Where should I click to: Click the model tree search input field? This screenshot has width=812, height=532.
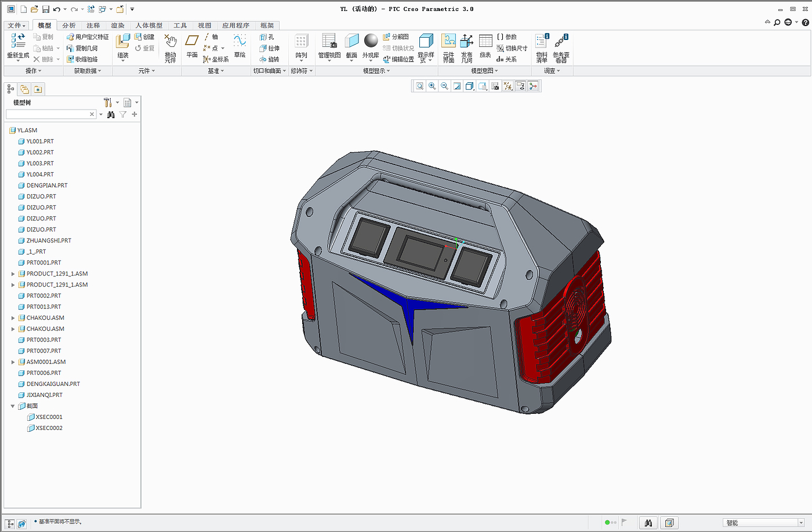(48, 115)
